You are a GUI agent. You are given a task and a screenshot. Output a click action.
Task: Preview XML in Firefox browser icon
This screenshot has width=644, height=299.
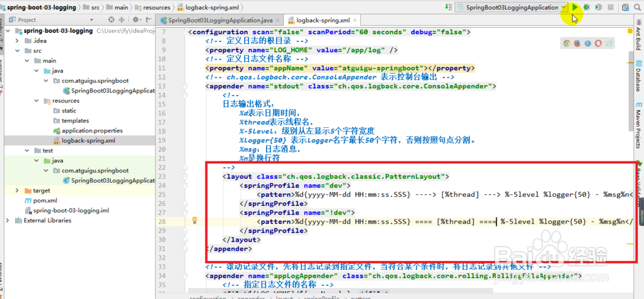(577, 43)
